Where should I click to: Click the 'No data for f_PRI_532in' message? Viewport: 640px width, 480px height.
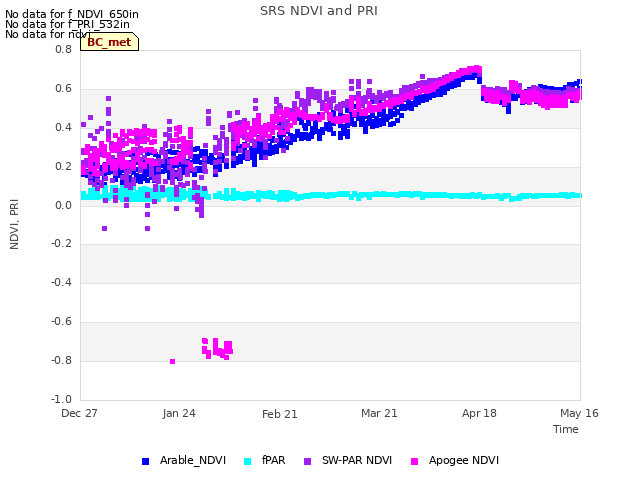coord(67,24)
